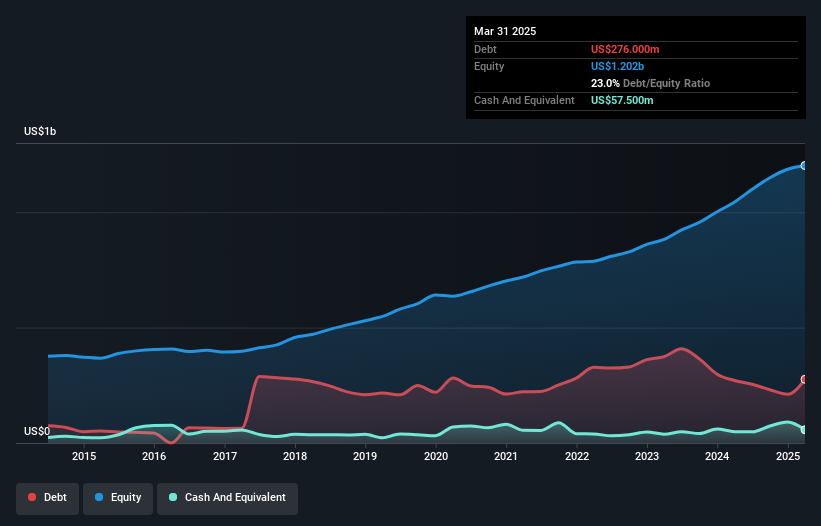Click the 2021 x-axis label
This screenshot has width=821, height=526.
[506, 456]
